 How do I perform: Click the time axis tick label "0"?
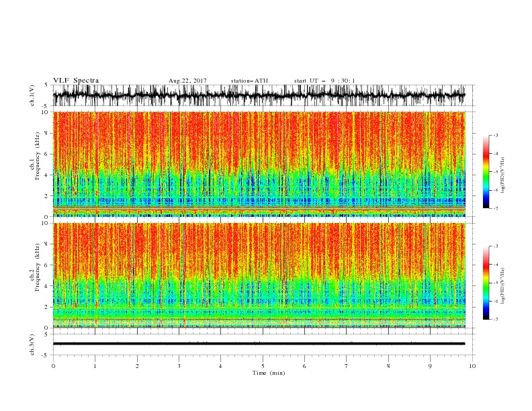[x=53, y=366]
